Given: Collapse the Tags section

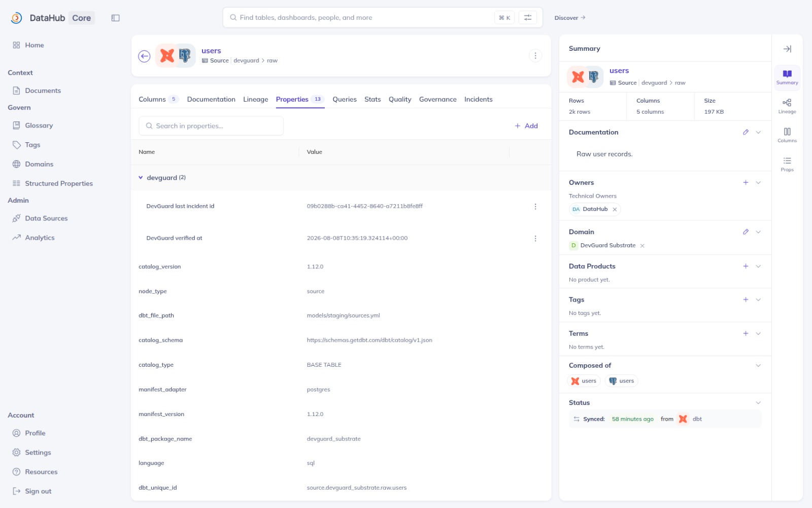Looking at the screenshot, I should tap(758, 300).
